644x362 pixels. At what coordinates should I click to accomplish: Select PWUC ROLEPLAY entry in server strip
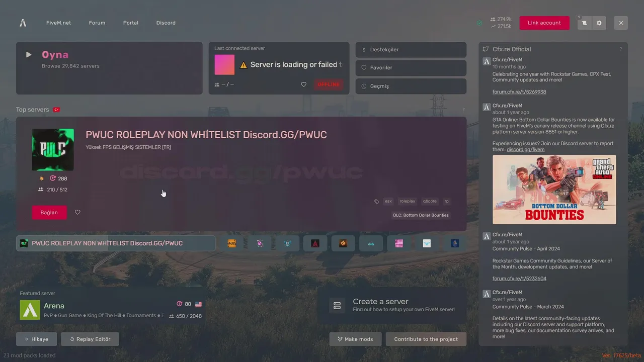pyautogui.click(x=116, y=243)
